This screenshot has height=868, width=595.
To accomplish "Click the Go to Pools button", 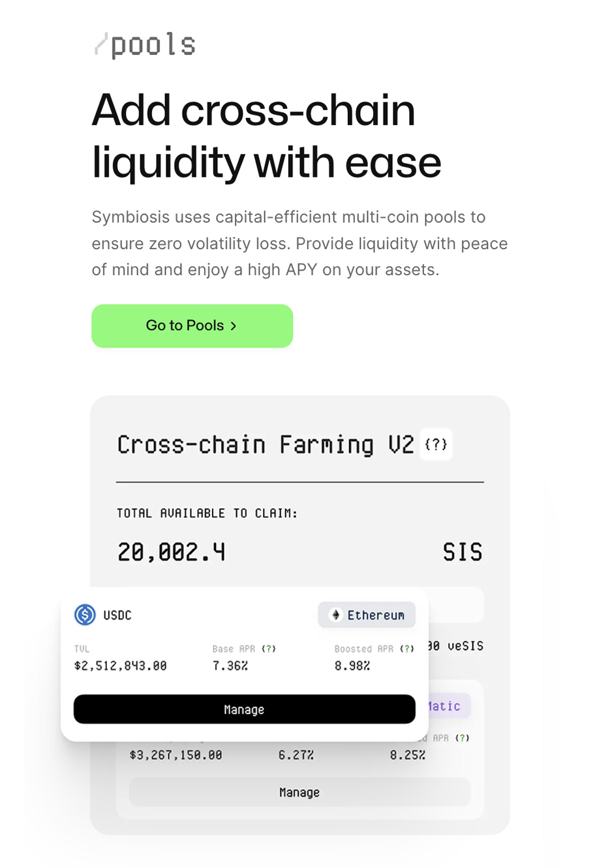I will (192, 325).
